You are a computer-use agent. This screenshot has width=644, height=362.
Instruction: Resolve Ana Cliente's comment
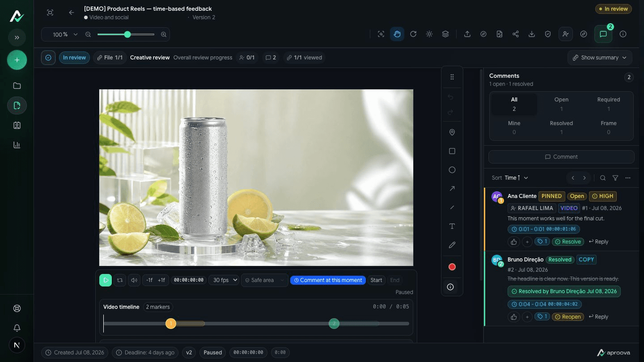pos(568,242)
